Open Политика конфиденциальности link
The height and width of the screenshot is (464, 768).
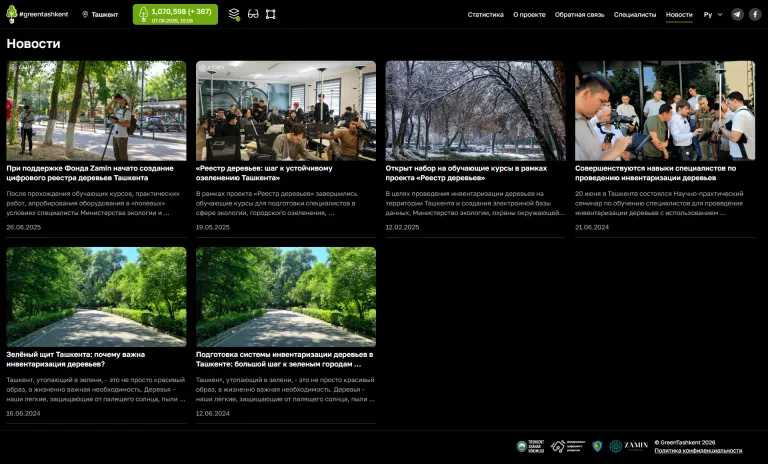(x=698, y=450)
